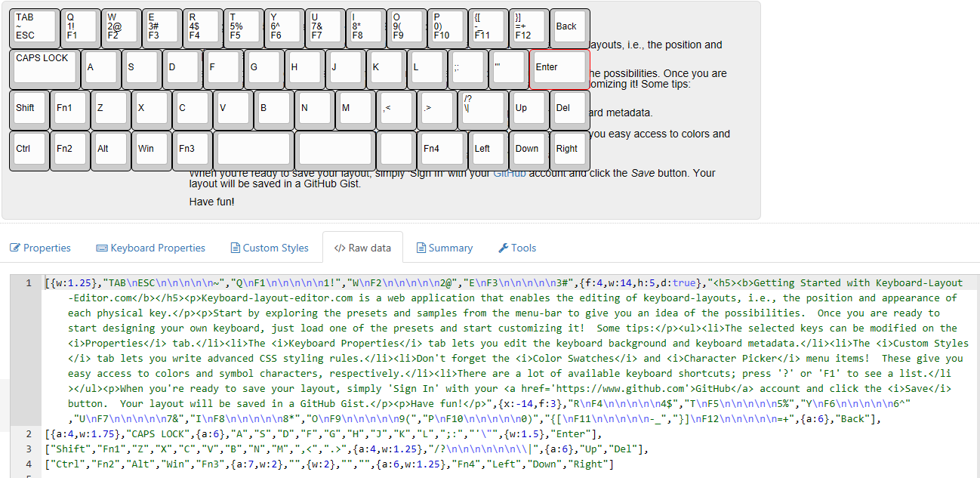Open the Custom Styles tab
The height and width of the screenshot is (478, 980).
pos(270,248)
